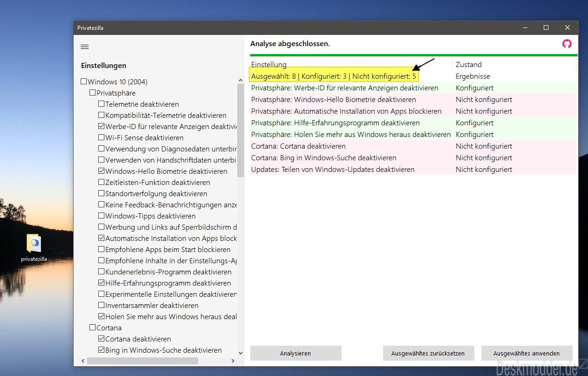Uncheck Windows-Hello Biometrie deaktivieren
Screen dimensions: 588x376
tap(102, 171)
